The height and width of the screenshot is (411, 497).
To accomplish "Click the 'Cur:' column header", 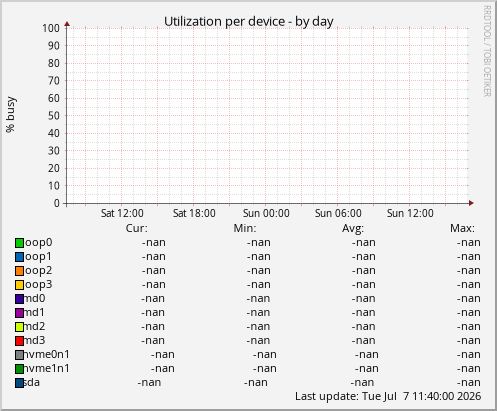I will coord(136,228).
